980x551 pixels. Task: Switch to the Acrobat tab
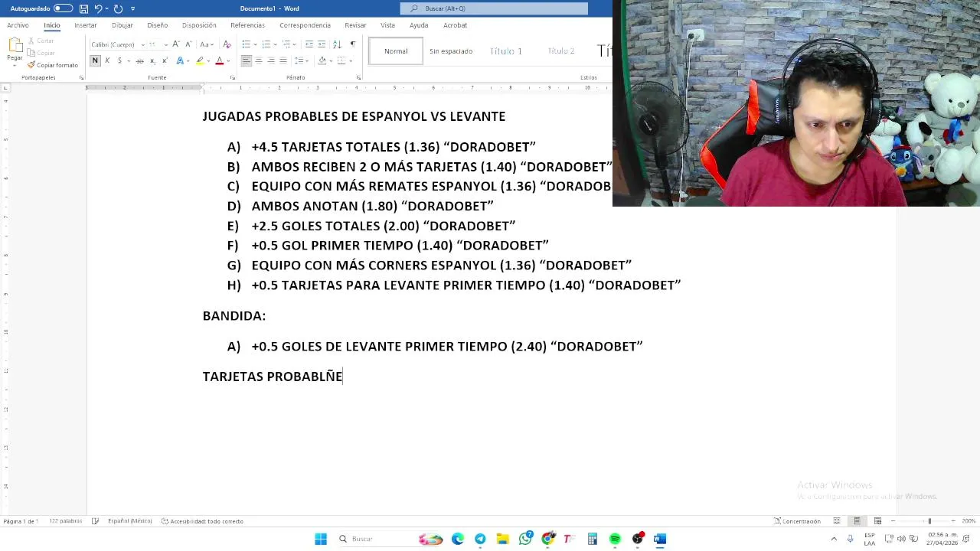455,25
